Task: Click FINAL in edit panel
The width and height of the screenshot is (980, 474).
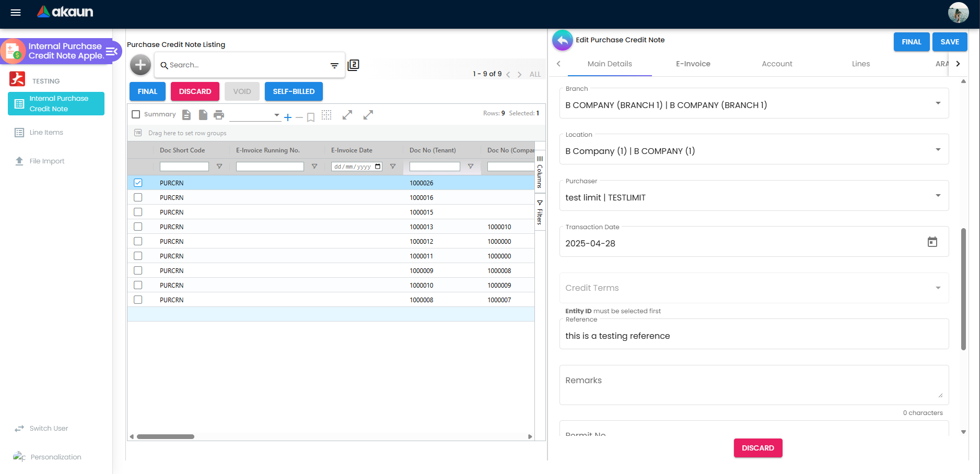Action: 912,42
